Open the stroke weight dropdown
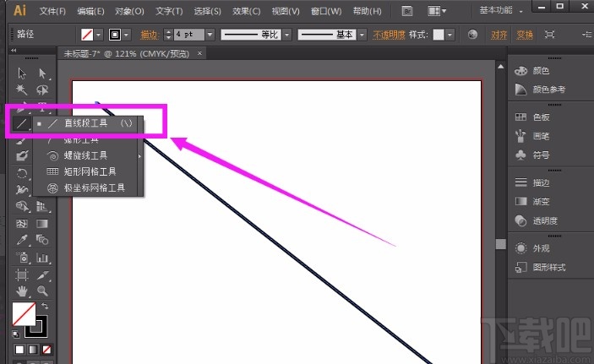Image resolution: width=594 pixels, height=364 pixels. click(x=210, y=35)
